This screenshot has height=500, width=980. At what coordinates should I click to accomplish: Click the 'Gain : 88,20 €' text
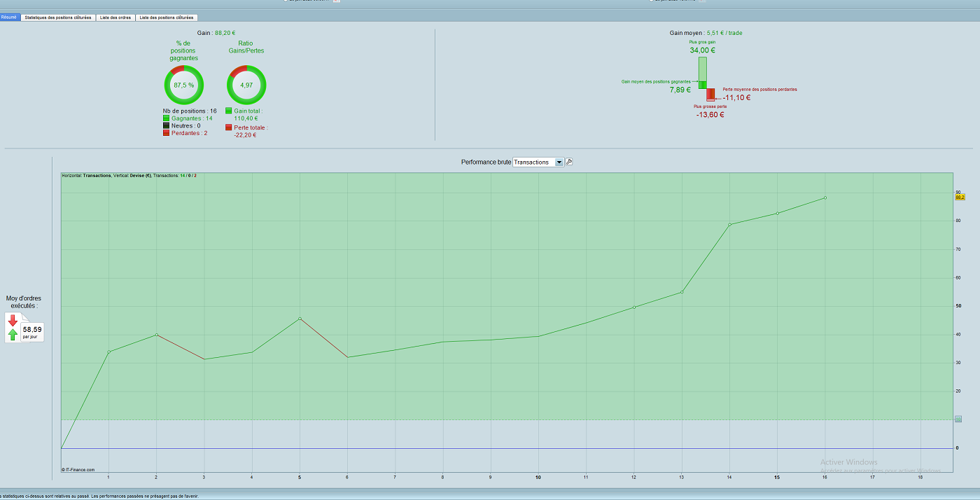[216, 32]
